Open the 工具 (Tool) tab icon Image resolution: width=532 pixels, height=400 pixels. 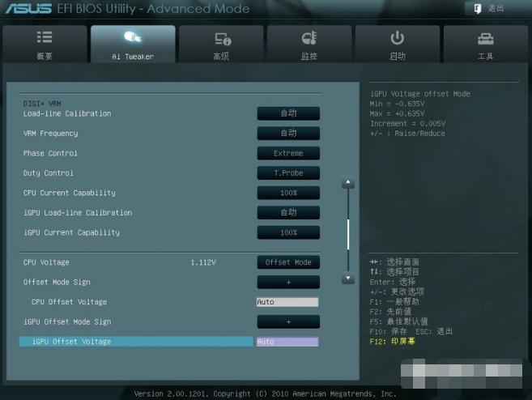click(485, 39)
